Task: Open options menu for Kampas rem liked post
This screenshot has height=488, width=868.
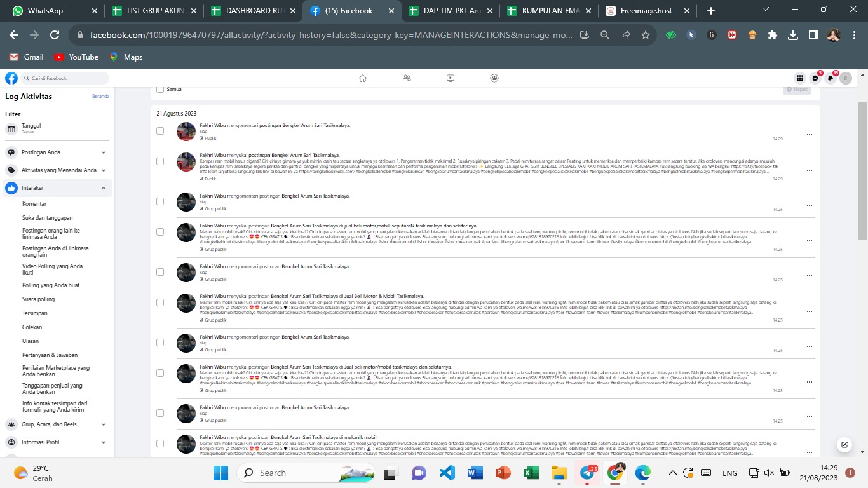Action: point(809,170)
